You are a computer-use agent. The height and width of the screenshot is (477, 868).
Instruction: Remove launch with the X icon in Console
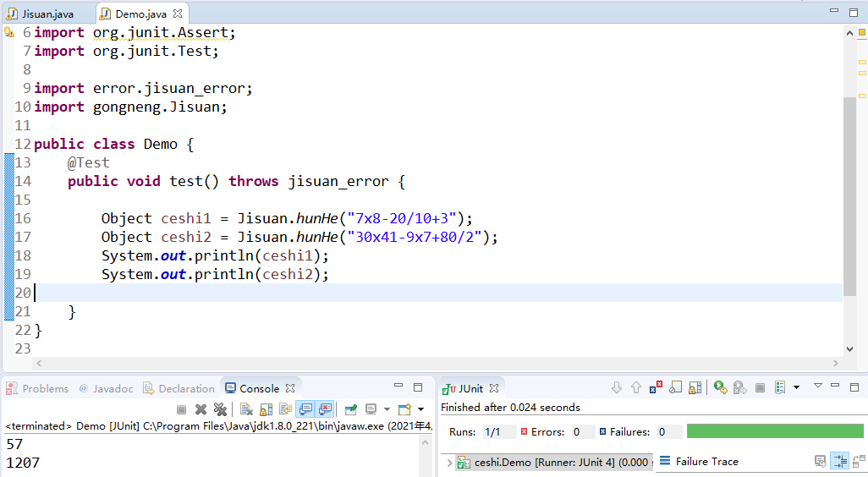coord(201,409)
